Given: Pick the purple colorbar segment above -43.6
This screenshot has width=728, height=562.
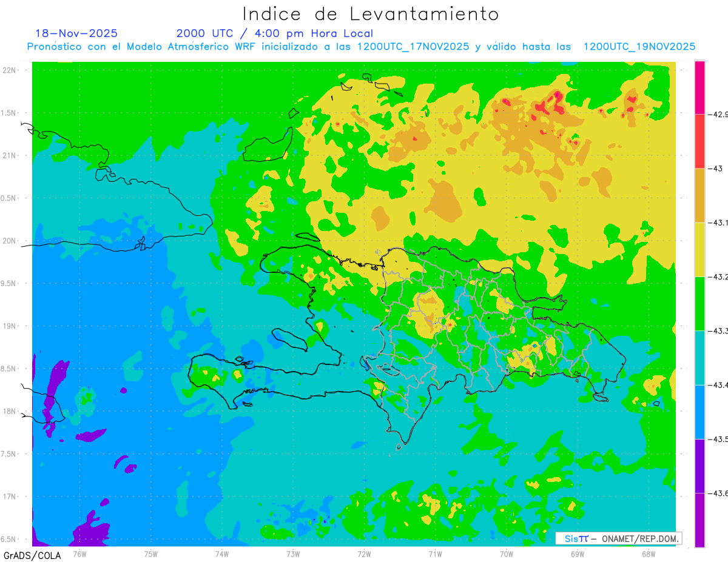Looking at the screenshot, I should 699,466.
